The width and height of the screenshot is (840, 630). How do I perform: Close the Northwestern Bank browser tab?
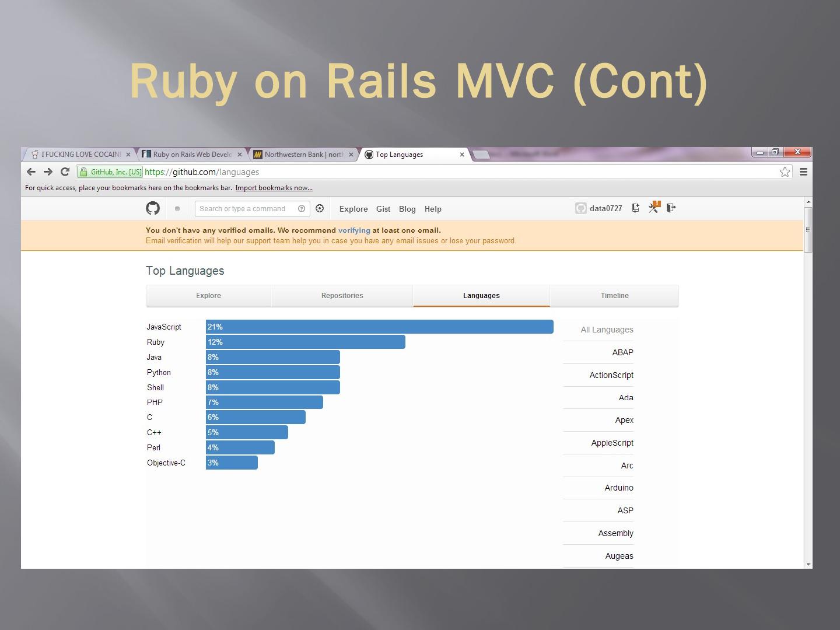[351, 155]
